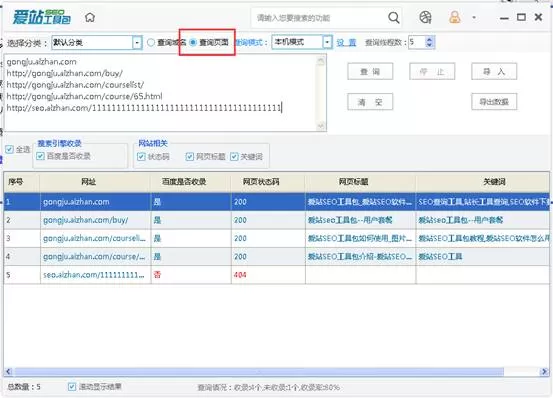The height and width of the screenshot is (398, 553).
Task: Open the 本机模式 query mode dropdown
Action: click(327, 42)
